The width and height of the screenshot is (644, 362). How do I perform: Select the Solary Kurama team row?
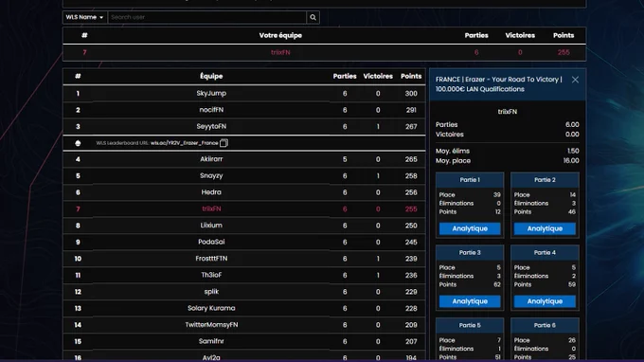[244, 308]
